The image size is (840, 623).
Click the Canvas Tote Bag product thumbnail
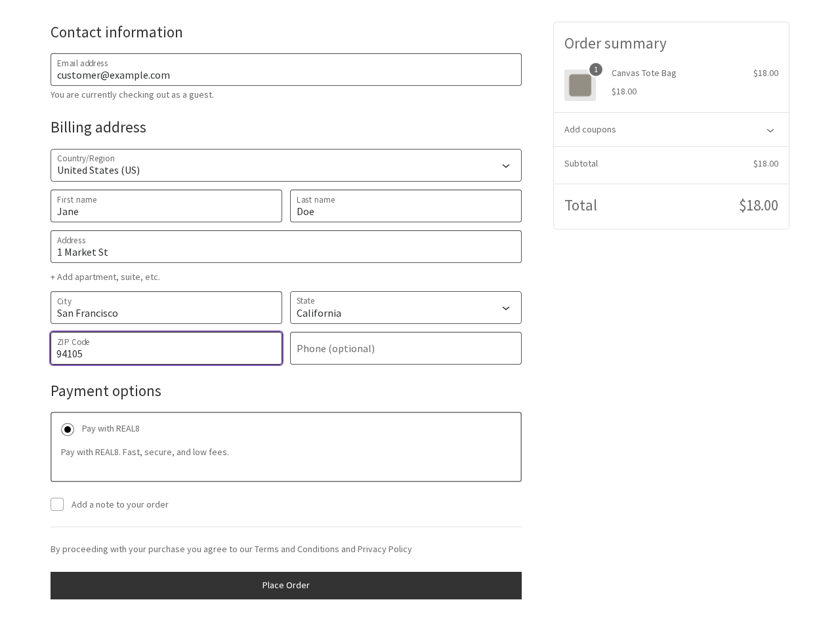(580, 85)
